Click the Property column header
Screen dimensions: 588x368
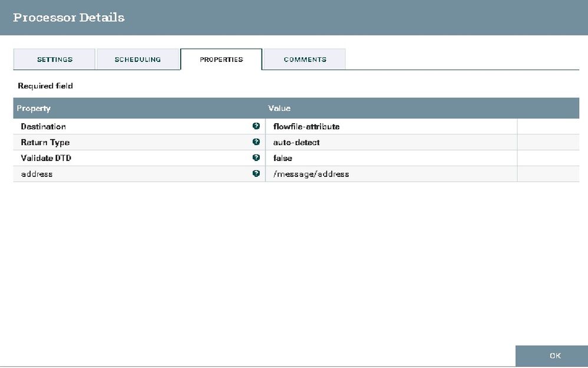[34, 108]
